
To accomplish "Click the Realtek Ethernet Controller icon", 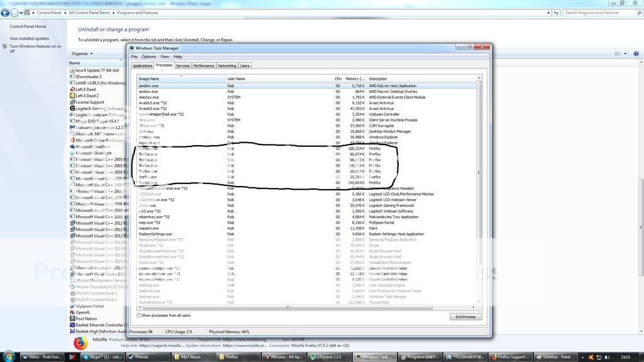I will (x=72, y=325).
